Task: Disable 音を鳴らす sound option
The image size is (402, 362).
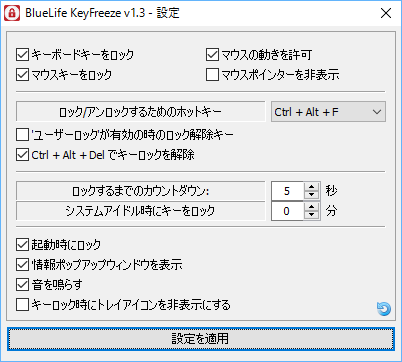Action: coord(22,285)
